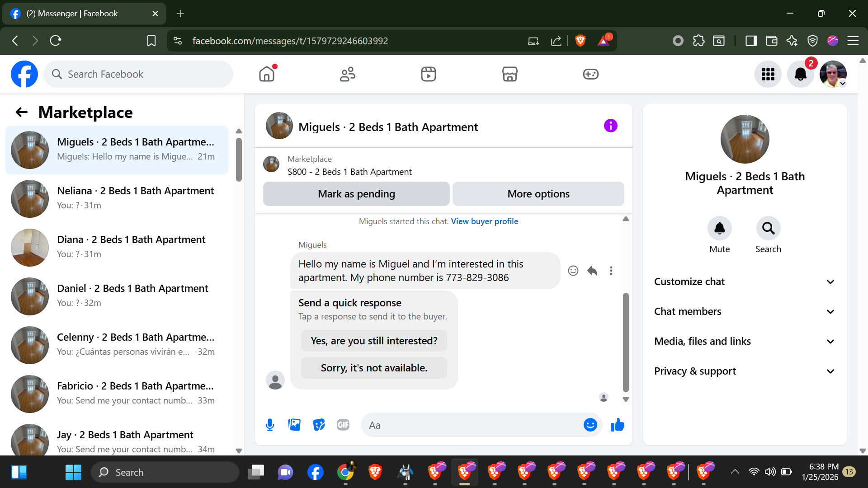The image size is (868, 488).
Task: Open the emoji picker in the message box
Action: (590, 425)
